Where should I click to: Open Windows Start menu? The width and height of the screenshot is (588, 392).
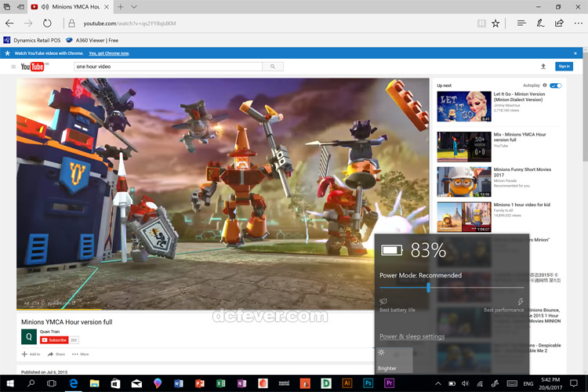click(10, 383)
